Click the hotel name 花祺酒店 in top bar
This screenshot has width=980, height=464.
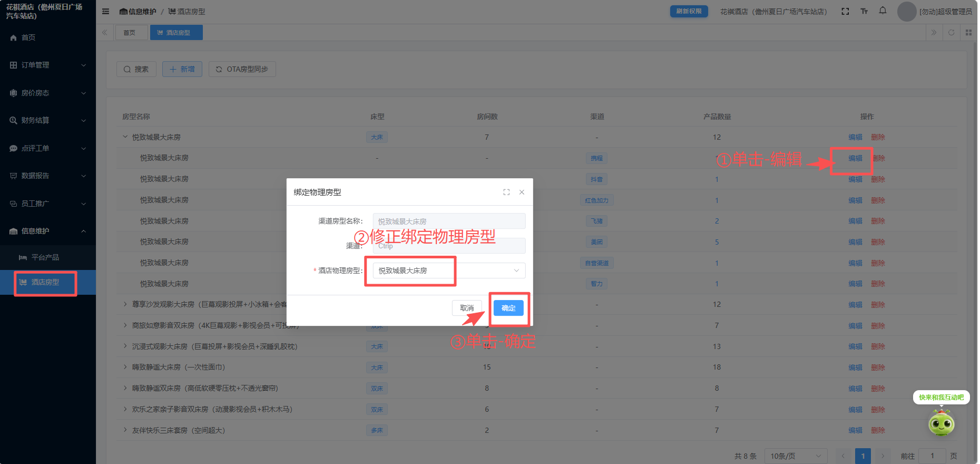click(x=773, y=11)
